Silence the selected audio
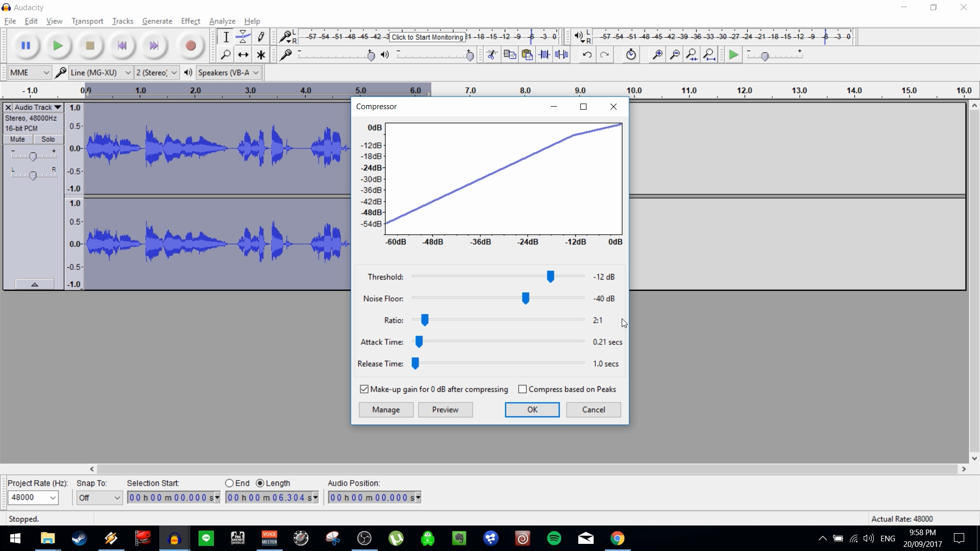Viewport: 980px width, 551px height. pos(561,55)
